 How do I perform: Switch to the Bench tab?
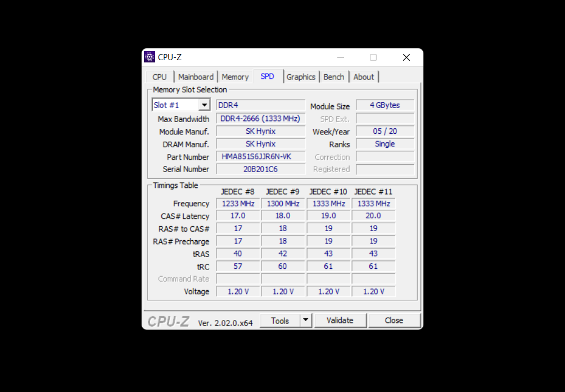click(334, 77)
